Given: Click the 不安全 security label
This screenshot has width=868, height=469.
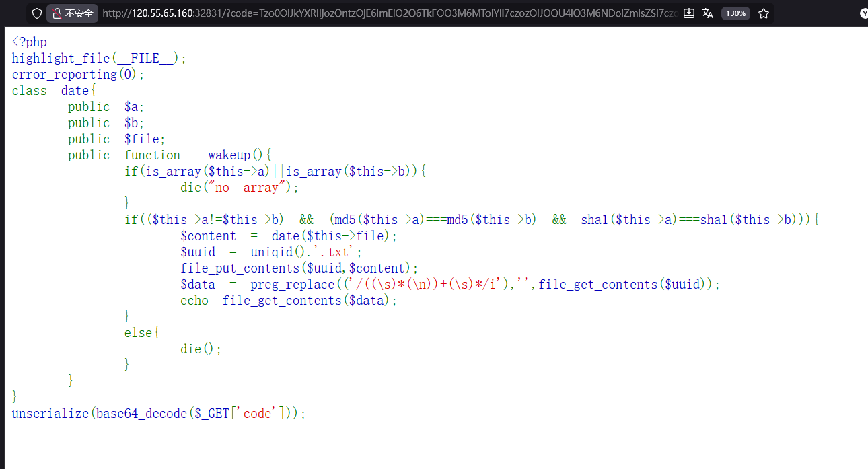Looking at the screenshot, I should tap(79, 13).
